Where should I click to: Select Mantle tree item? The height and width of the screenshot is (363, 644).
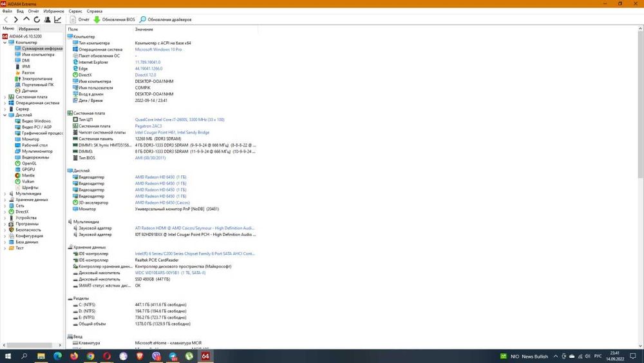[28, 175]
